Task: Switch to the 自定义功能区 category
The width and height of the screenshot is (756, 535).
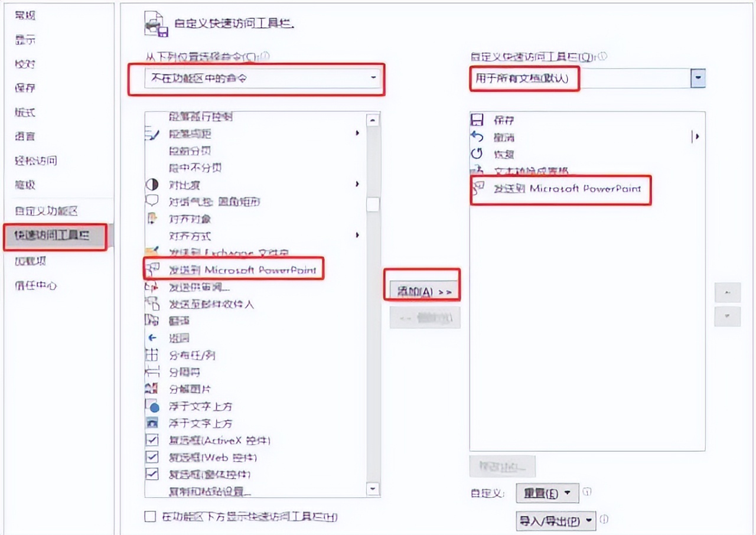Action: [46, 211]
